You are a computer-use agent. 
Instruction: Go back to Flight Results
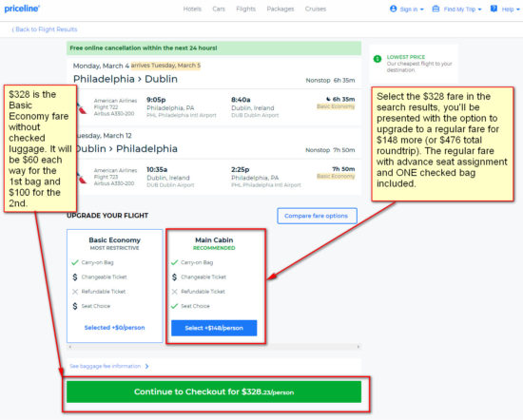click(x=45, y=29)
